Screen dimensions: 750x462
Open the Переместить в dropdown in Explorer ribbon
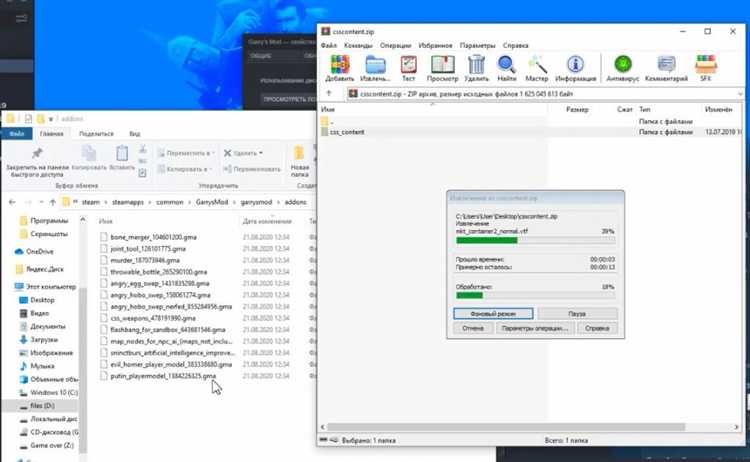click(212, 153)
